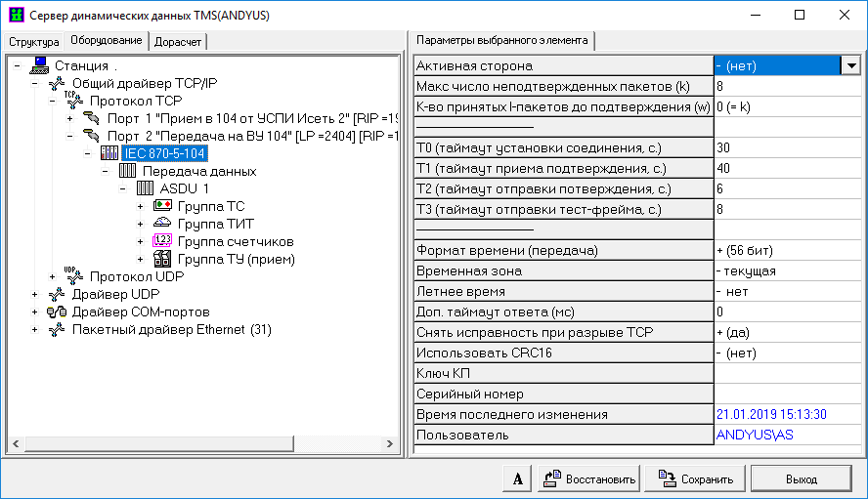Click the Группа счетчиков icon
The width and height of the screenshot is (868, 499).
[162, 241]
